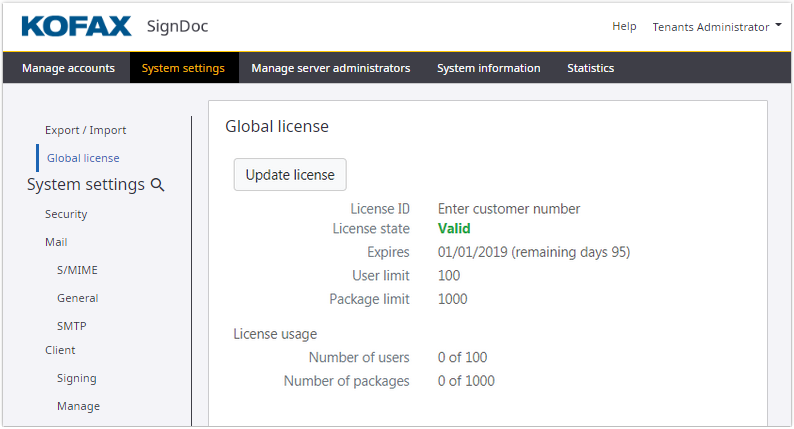Open the Tenants Administrator dropdown menu
794x429 pixels.
pyautogui.click(x=716, y=27)
